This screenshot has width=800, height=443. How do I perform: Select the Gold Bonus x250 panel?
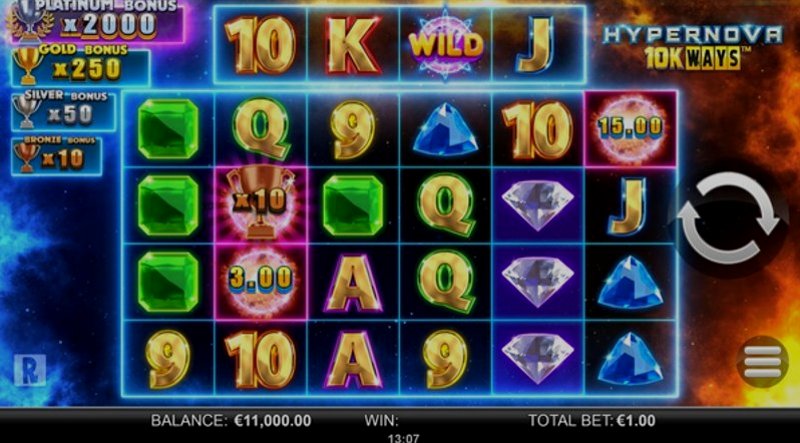click(80, 66)
